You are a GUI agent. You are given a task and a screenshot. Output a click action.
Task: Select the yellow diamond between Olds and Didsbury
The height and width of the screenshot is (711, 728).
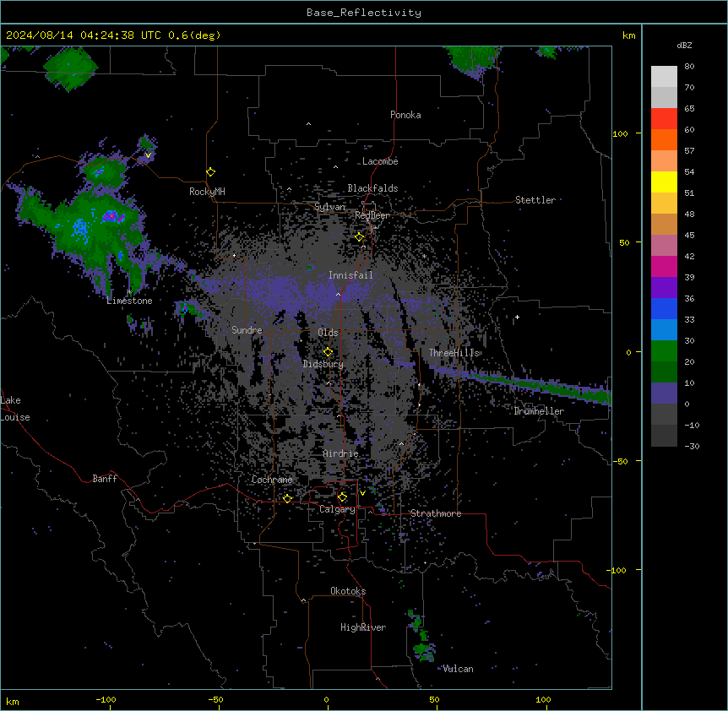coord(328,352)
